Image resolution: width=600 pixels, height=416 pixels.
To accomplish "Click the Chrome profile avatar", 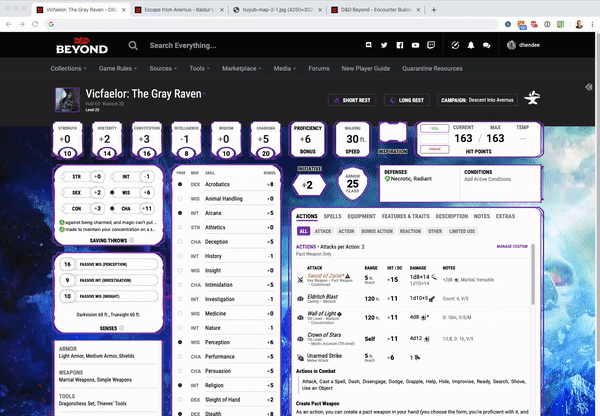I will click(579, 24).
